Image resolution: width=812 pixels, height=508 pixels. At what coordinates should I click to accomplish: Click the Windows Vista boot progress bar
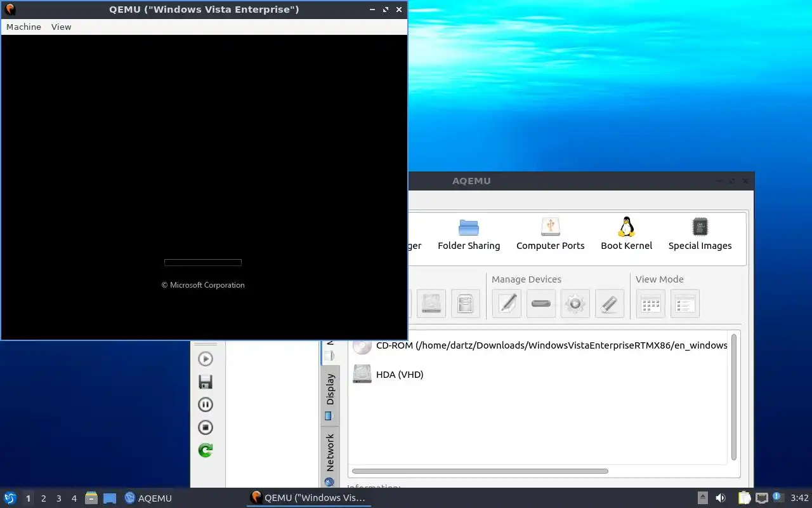coord(203,262)
